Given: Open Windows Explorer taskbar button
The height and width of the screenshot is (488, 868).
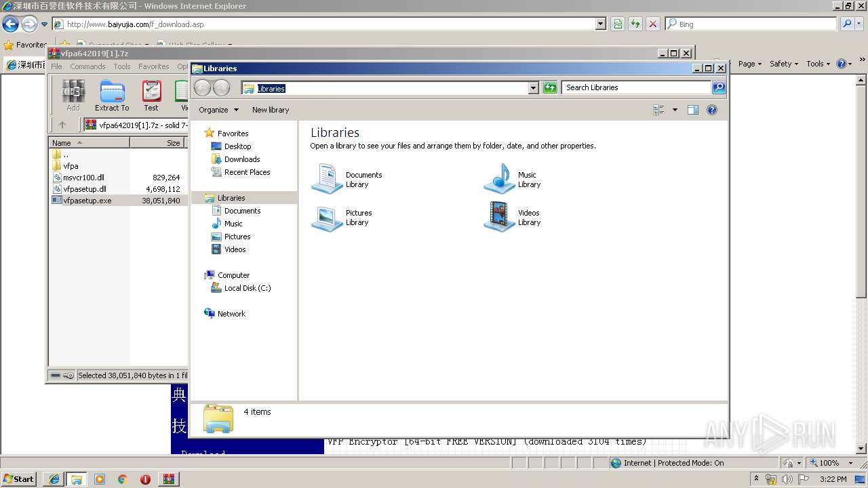Looking at the screenshot, I should (77, 479).
